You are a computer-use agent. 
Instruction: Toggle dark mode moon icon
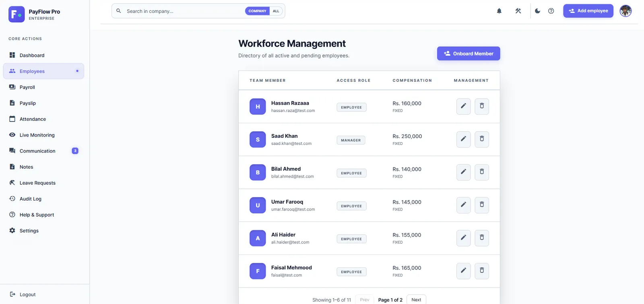537,11
